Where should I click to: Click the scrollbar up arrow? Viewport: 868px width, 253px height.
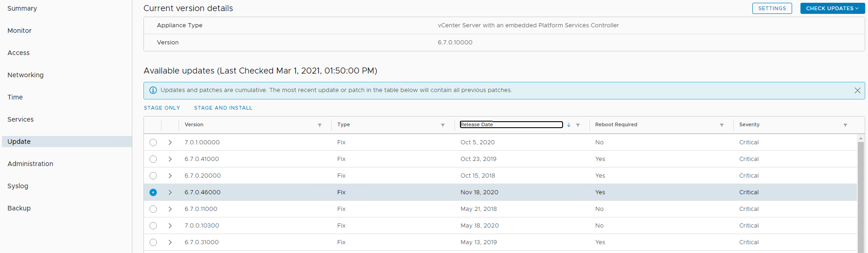[861, 138]
